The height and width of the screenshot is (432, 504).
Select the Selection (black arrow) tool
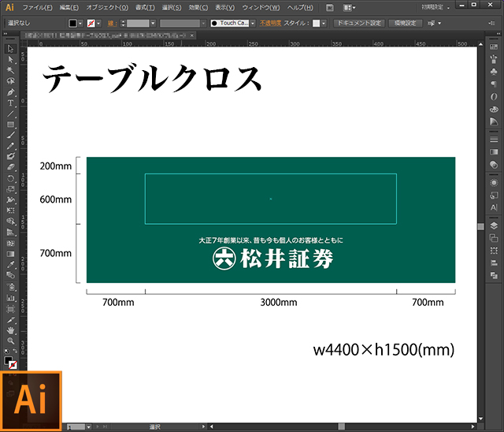10,49
